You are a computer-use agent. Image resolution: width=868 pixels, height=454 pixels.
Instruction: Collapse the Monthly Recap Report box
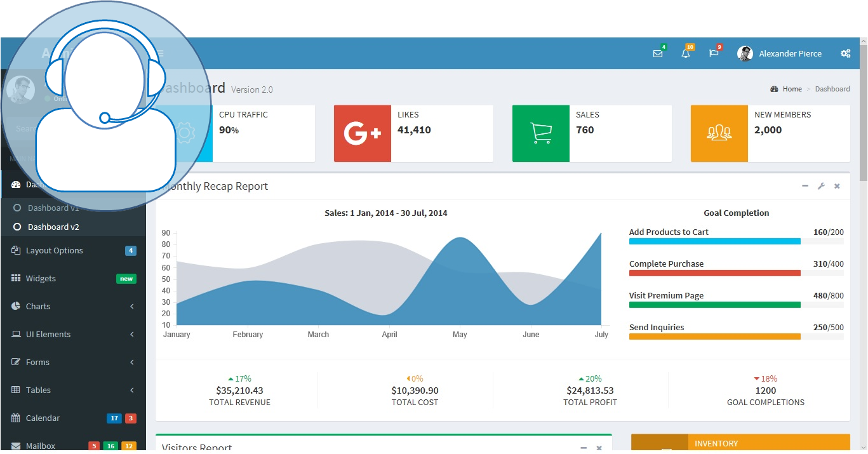[805, 186]
